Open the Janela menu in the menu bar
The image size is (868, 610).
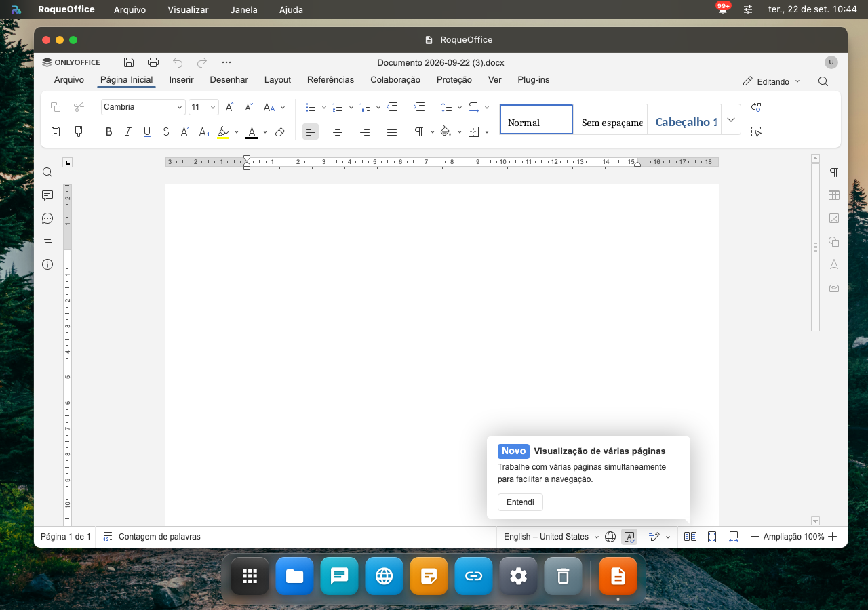[x=243, y=9]
